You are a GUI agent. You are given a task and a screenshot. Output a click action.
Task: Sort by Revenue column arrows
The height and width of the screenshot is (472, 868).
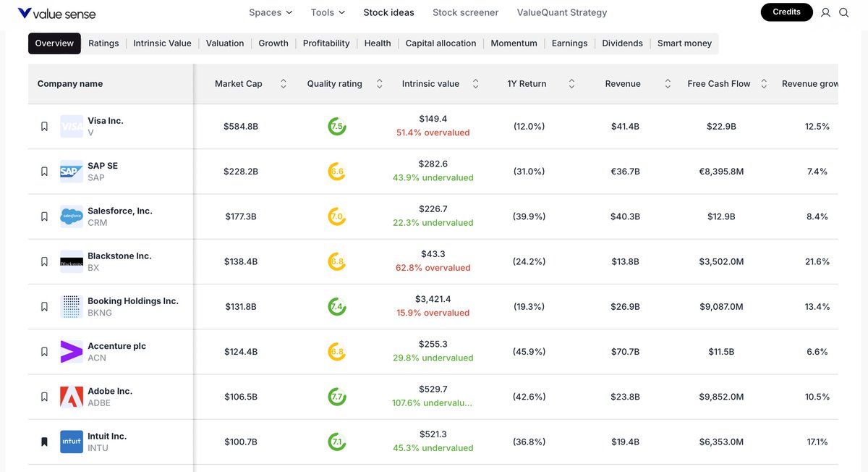(x=668, y=84)
